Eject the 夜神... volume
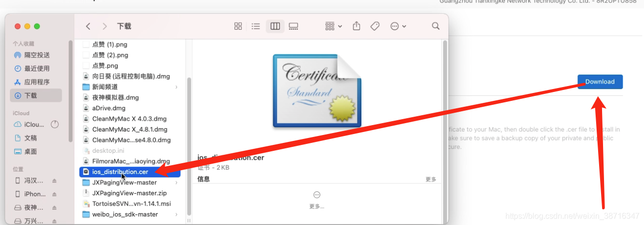The width and height of the screenshot is (644, 225). coord(55,208)
